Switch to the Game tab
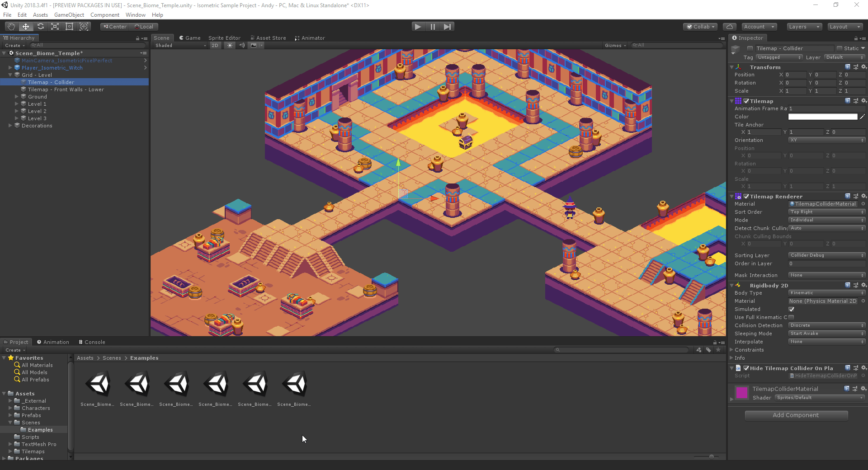Image resolution: width=868 pixels, height=470 pixels. click(190, 38)
